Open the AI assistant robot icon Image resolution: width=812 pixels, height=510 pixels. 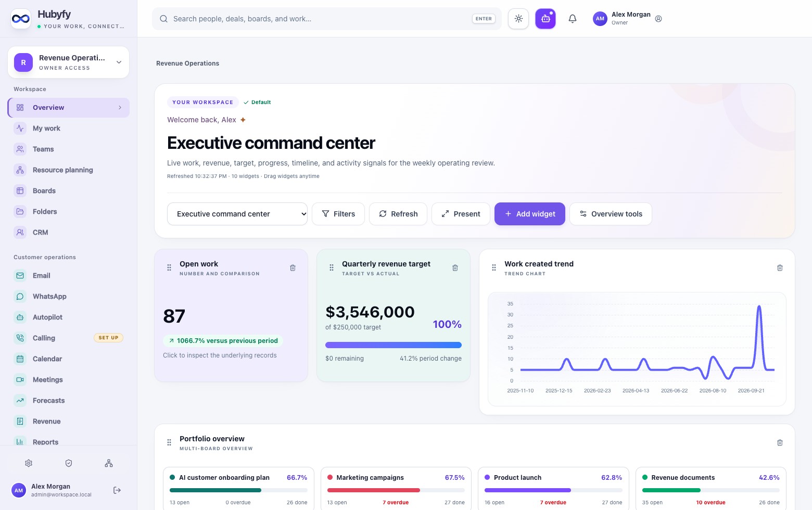(545, 19)
